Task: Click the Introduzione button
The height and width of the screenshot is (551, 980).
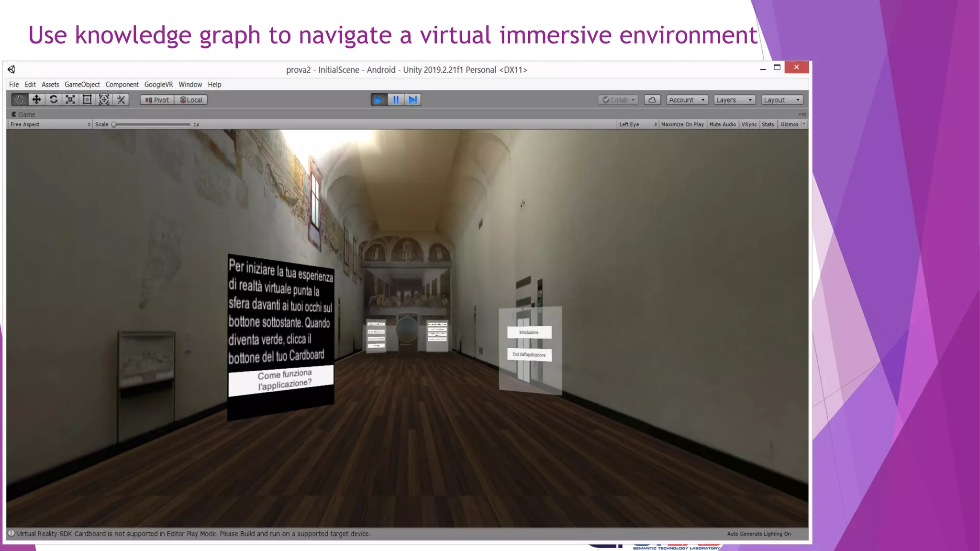Action: [x=529, y=332]
